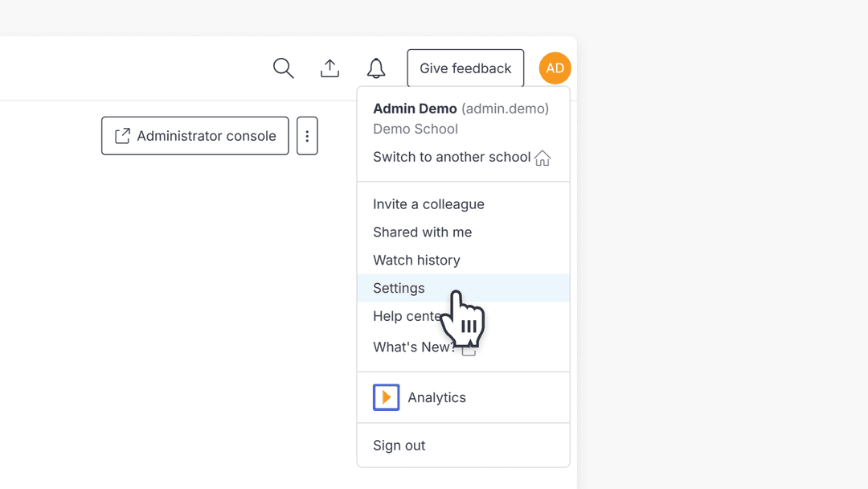Click the house icon beside Switch to another school
The image size is (868, 489).
point(542,158)
